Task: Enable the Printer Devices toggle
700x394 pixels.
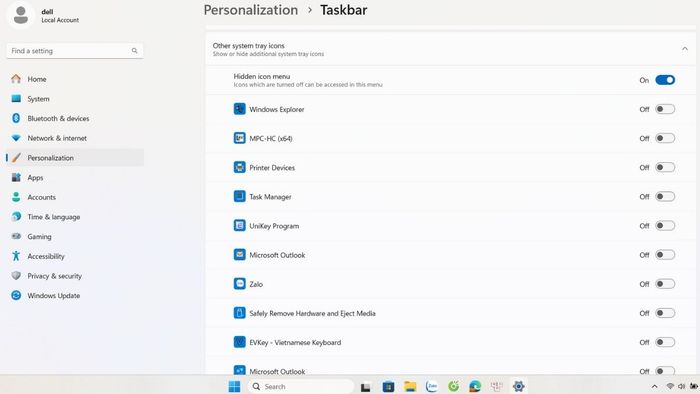Action: point(665,167)
